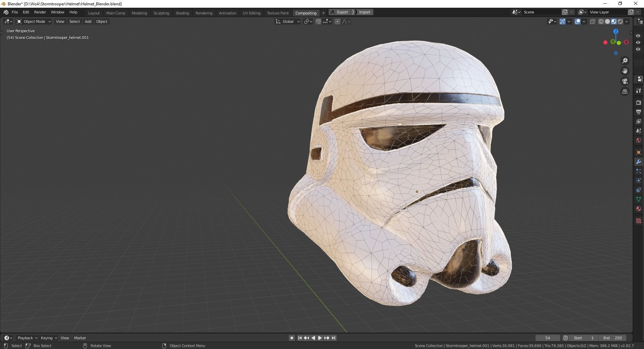The width and height of the screenshot is (644, 349).
Task: Open the Edit menu
Action: click(26, 12)
